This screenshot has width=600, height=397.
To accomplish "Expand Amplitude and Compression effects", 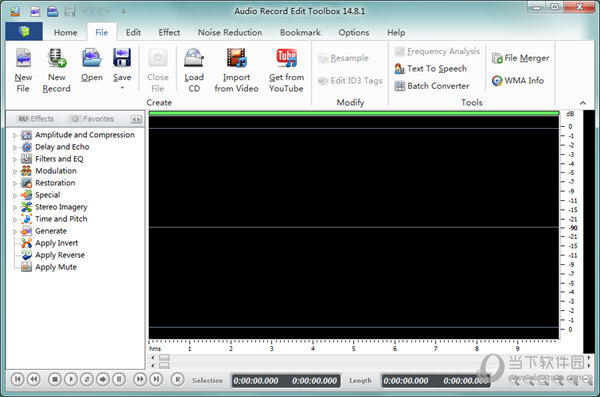I will [15, 136].
